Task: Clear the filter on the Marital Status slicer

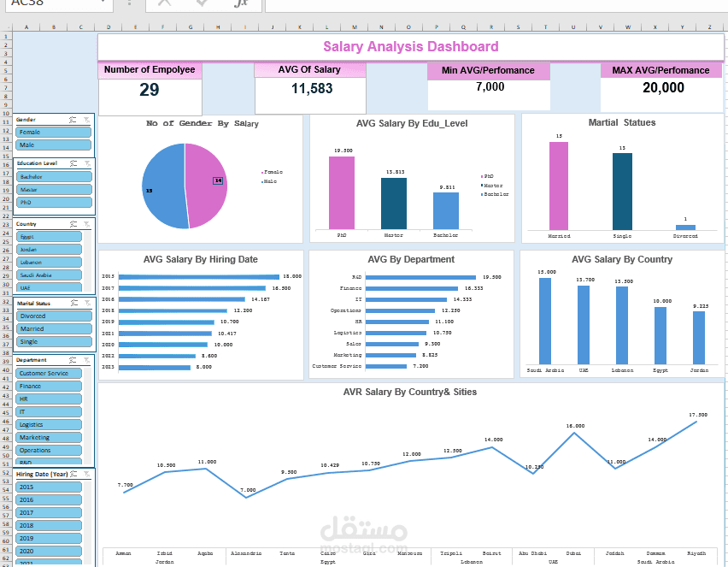Action: pos(87,303)
